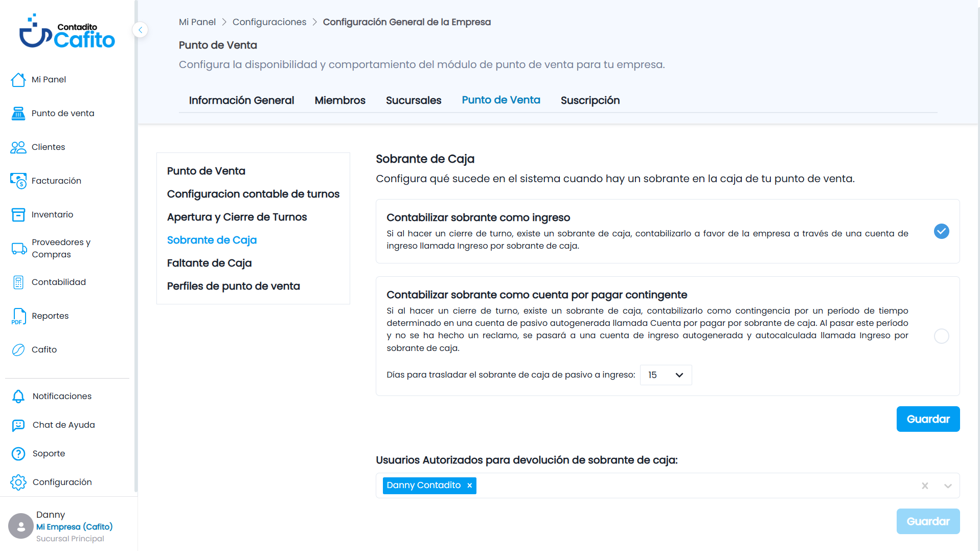Open the Chat de Ayuda icon
Viewport: 980px width, 551px height.
click(x=18, y=425)
